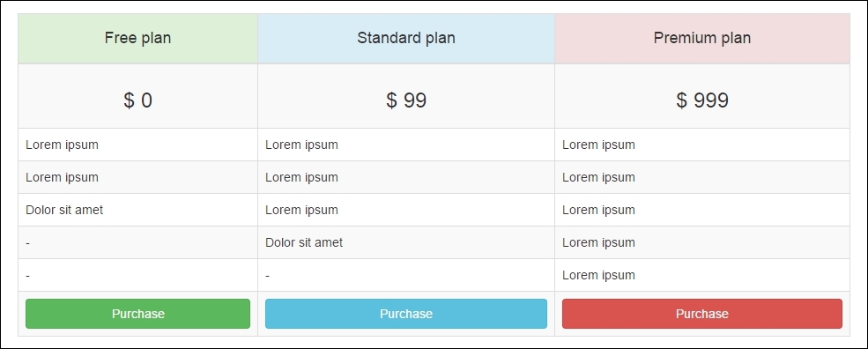Click the dash in Standard plan column
This screenshot has height=349, width=868.
(x=267, y=275)
